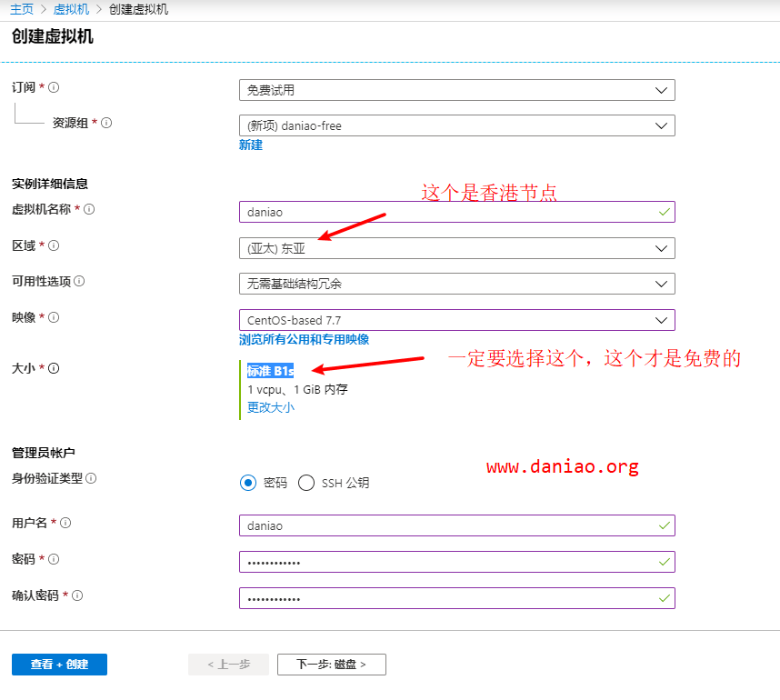Go to 主页 in the breadcrumb
780x700 pixels.
click(x=22, y=9)
